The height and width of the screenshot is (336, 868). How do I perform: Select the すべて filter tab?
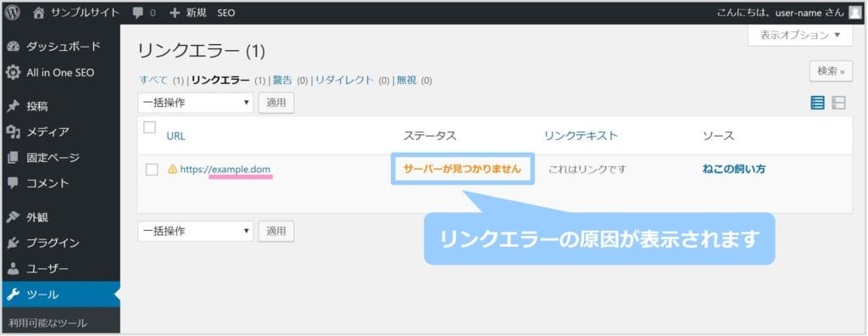point(153,80)
